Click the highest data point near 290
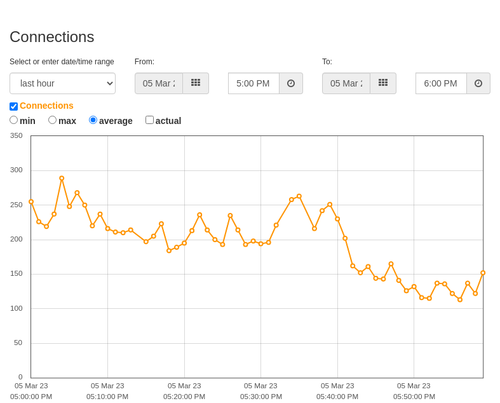 (x=62, y=178)
